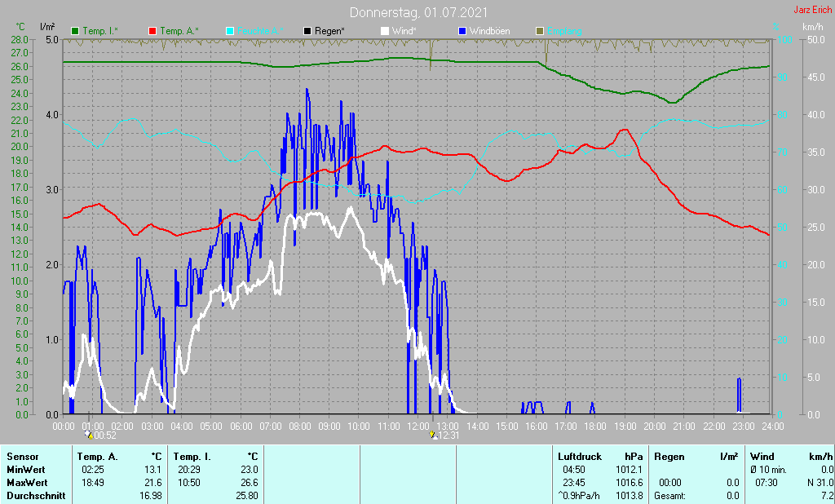Image resolution: width=835 pixels, height=504 pixels.
Task: Click the 'Temp. A.' column header in the table
Action: (x=97, y=457)
